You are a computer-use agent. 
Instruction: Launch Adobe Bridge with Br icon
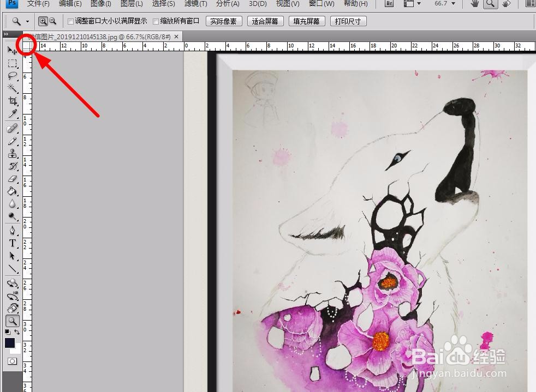(x=389, y=3)
